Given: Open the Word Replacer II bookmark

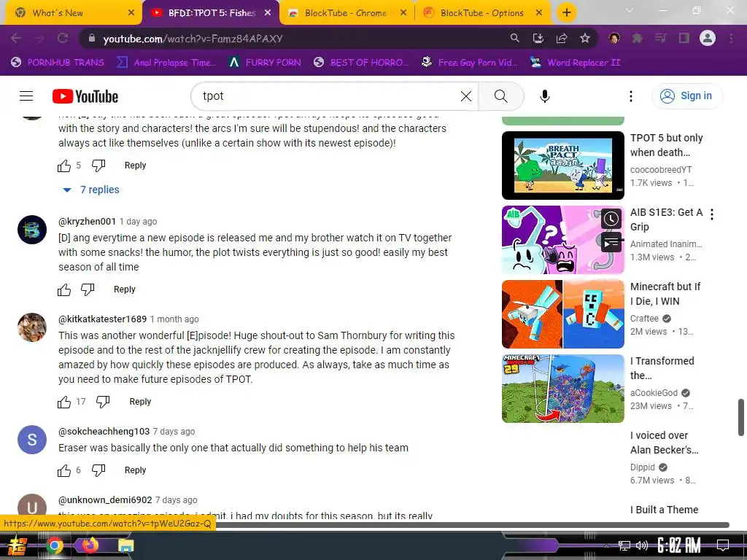Looking at the screenshot, I should coord(575,63).
